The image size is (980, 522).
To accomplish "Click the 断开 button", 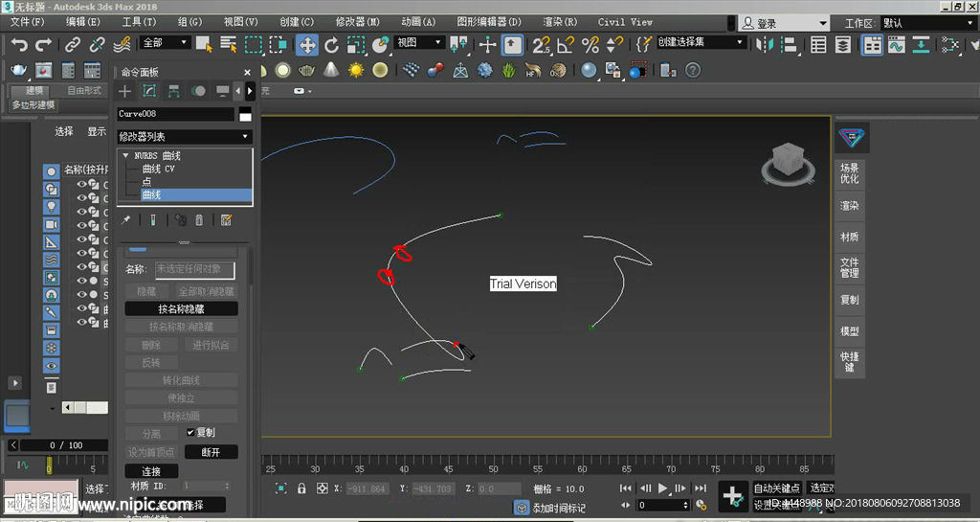I will [212, 452].
